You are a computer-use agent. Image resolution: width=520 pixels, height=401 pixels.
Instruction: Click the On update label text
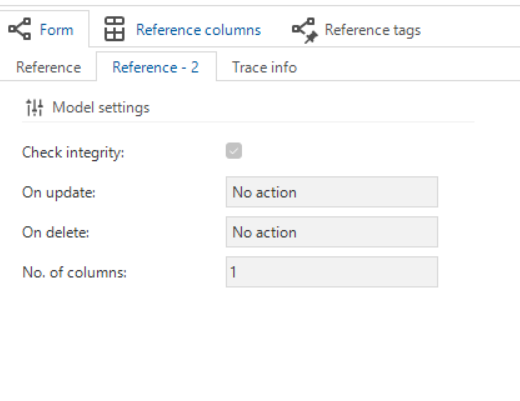(59, 193)
